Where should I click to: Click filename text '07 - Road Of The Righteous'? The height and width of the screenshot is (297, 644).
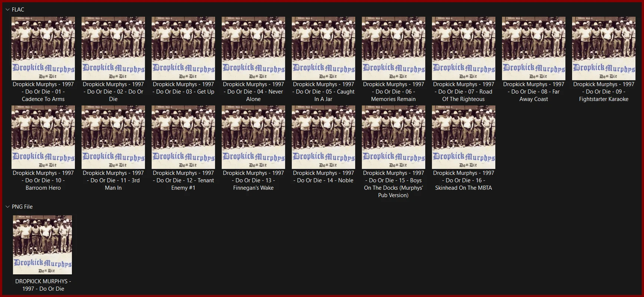coord(463,92)
